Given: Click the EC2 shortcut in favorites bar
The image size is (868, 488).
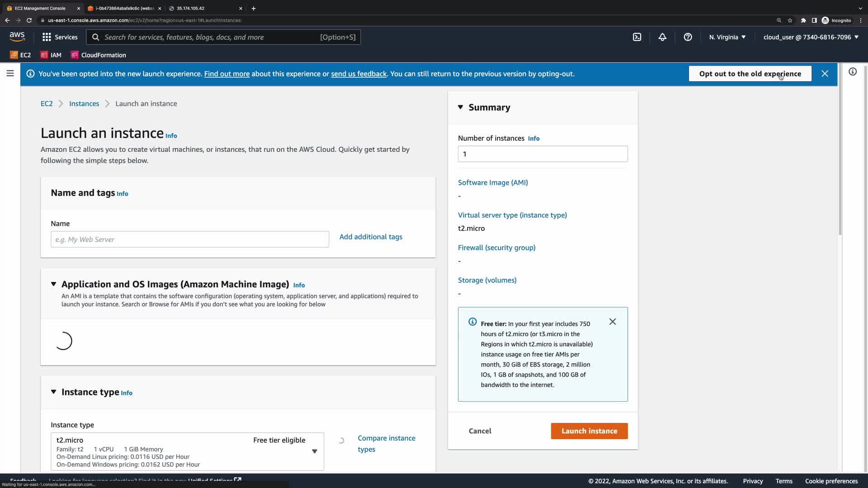Looking at the screenshot, I should [x=21, y=55].
